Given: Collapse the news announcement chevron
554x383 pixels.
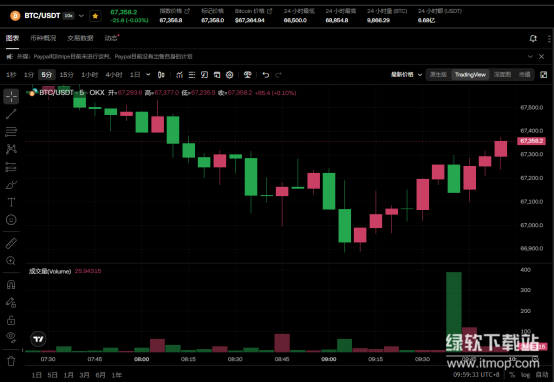Looking at the screenshot, I should tap(530, 57).
